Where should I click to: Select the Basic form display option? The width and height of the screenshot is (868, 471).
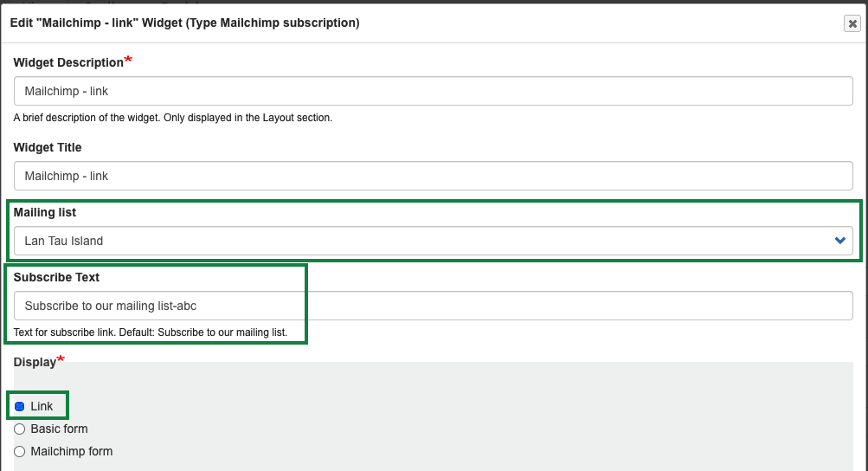[x=19, y=429]
